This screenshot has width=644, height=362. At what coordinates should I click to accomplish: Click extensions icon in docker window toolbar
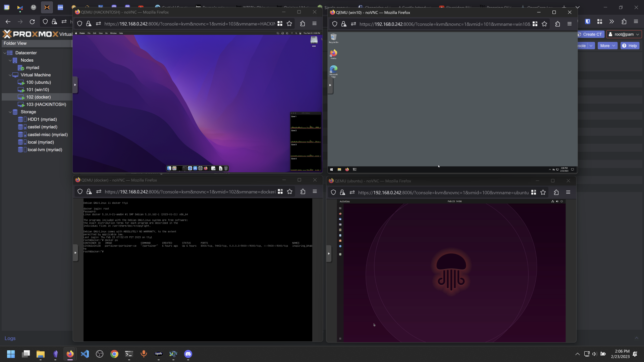pyautogui.click(x=303, y=191)
